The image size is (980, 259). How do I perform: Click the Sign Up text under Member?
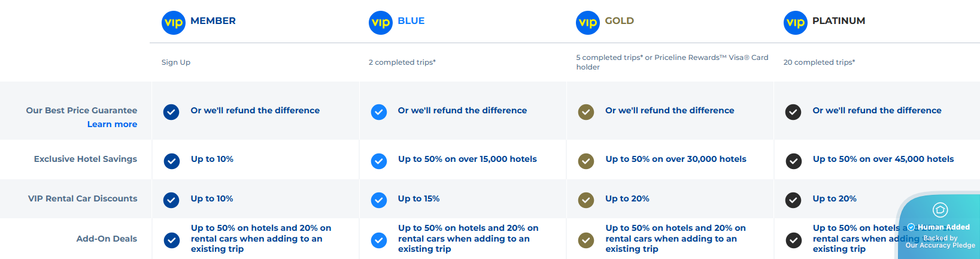pos(176,62)
